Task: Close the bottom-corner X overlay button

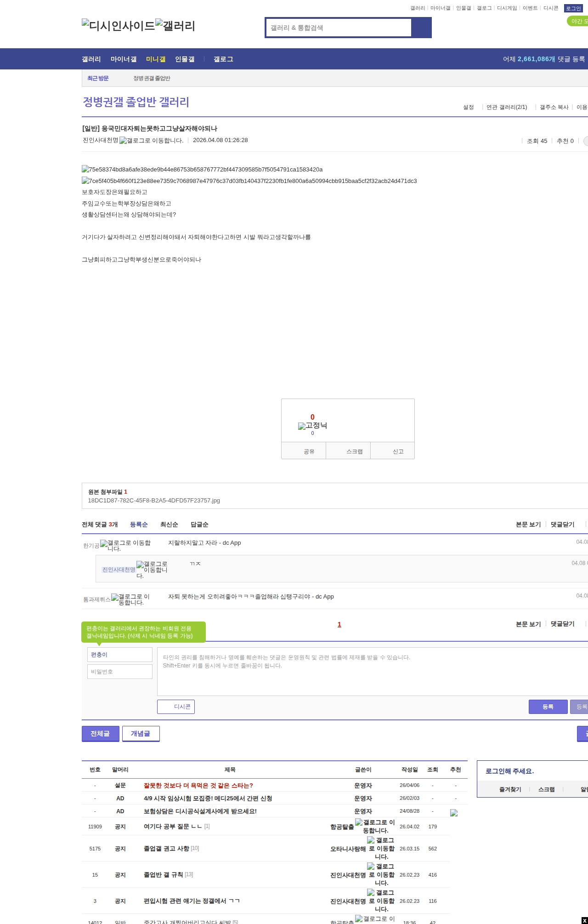Action: point(584,920)
